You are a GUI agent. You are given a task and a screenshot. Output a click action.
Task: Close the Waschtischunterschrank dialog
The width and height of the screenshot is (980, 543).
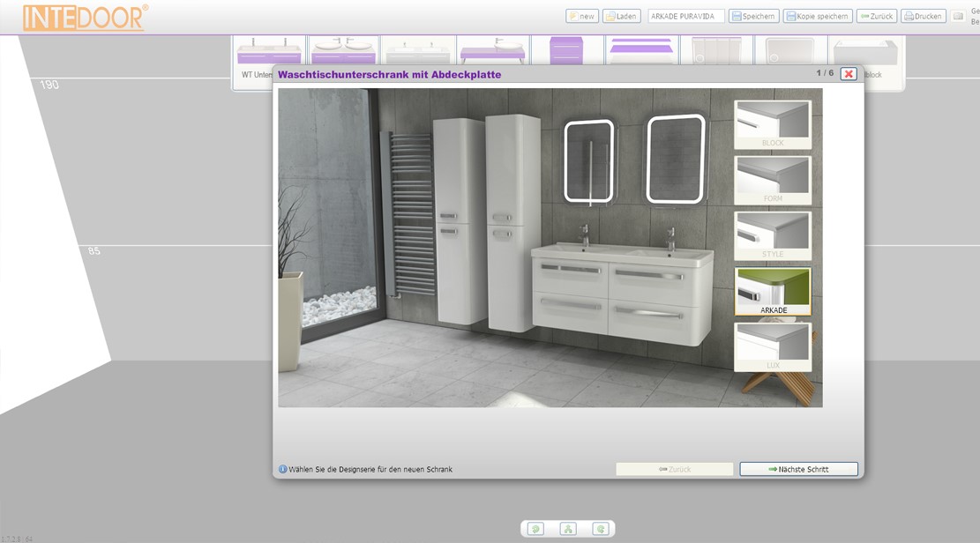coord(849,74)
